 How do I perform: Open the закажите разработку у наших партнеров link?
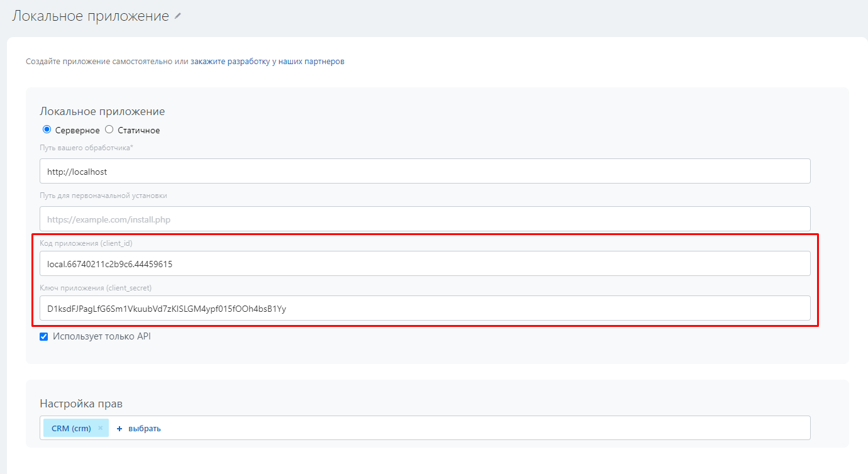click(x=267, y=62)
